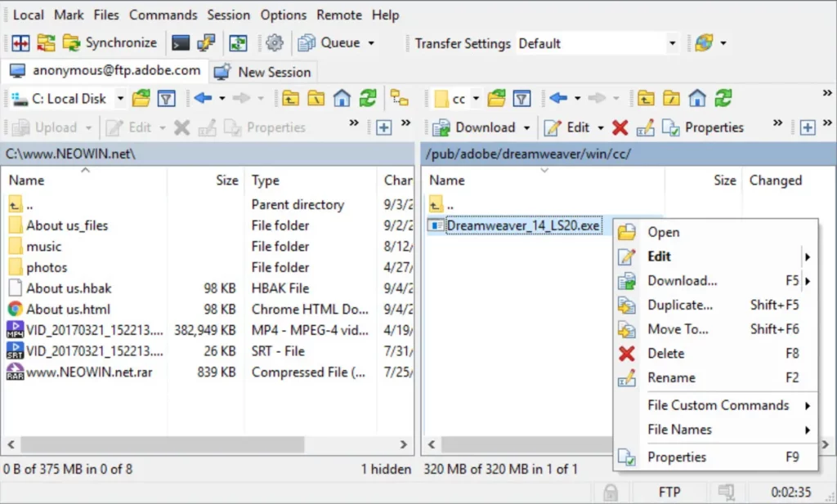This screenshot has width=837, height=504.
Task: Expand the remote Edit dropdown arrow
Action: point(601,127)
